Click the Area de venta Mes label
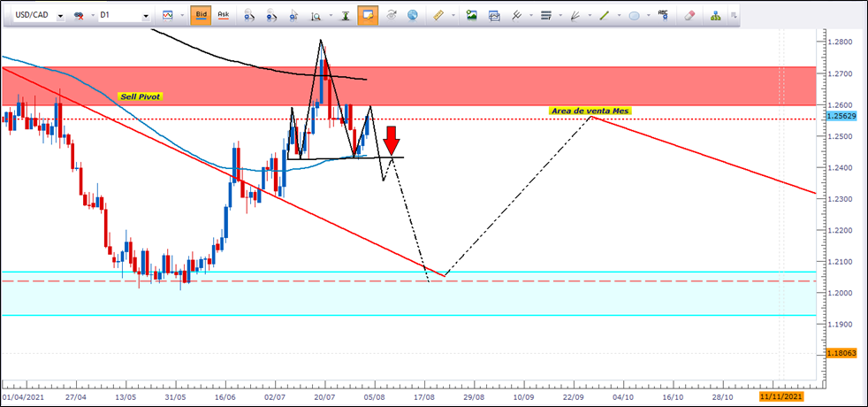The image size is (868, 407). (590, 111)
